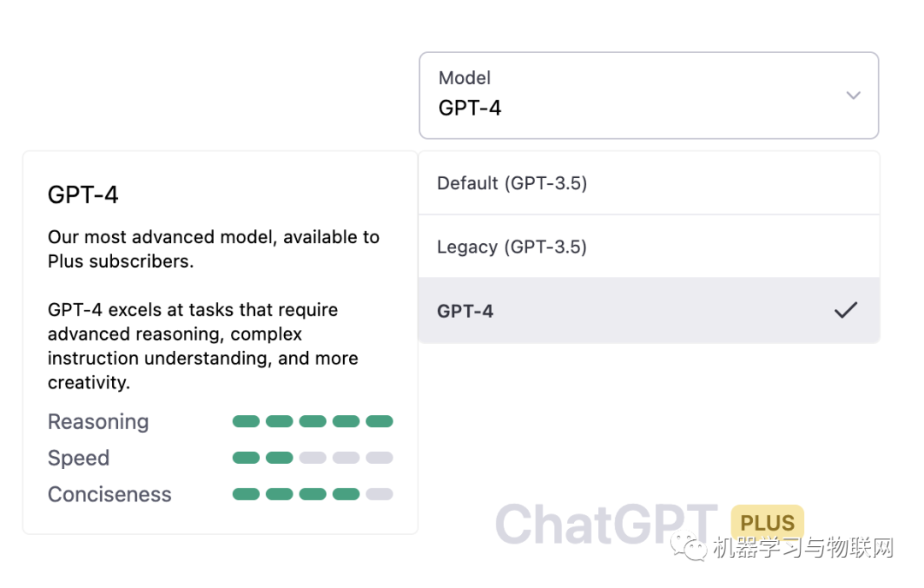The width and height of the screenshot is (924, 588).
Task: Choose the Legacy (GPT-3.5) option
Action: (512, 246)
